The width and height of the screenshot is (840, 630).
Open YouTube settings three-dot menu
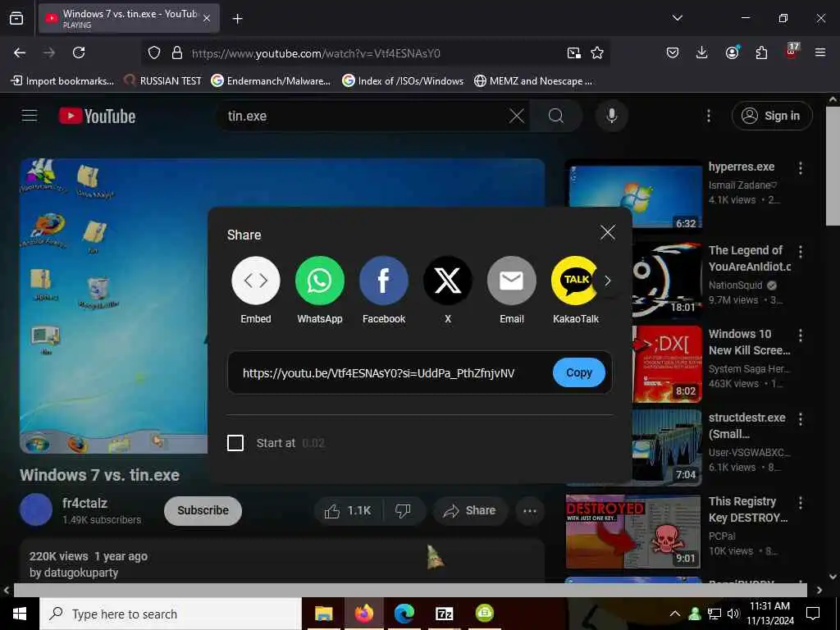(x=708, y=116)
